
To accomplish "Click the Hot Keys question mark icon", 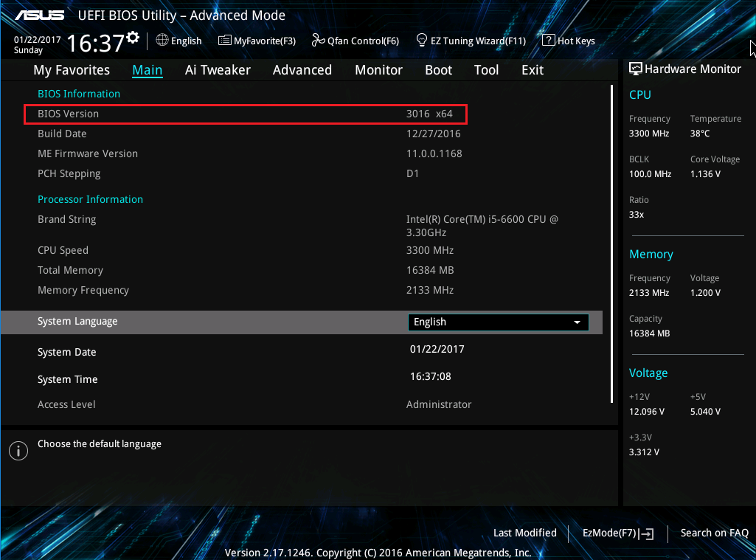I will tap(548, 40).
